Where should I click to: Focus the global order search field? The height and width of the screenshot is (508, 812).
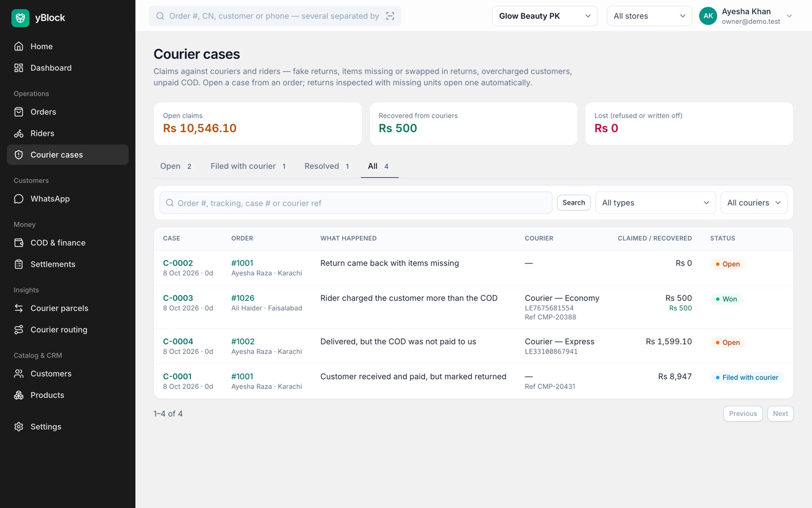pyautogui.click(x=274, y=16)
